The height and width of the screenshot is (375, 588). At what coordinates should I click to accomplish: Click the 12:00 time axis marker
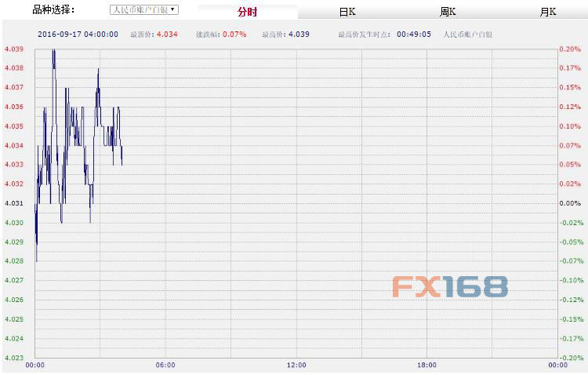pos(296,366)
